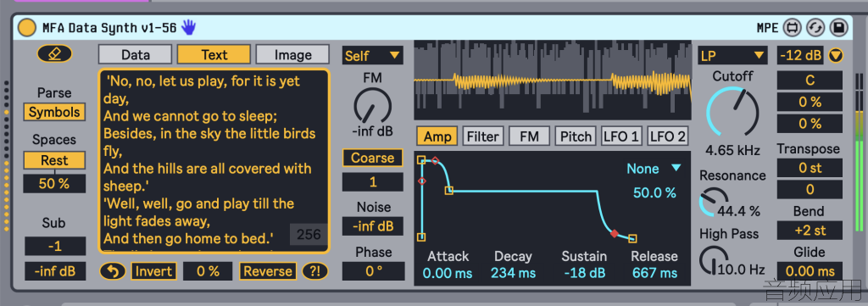Click the Rest spaces button
The image size is (868, 306).
tap(54, 160)
